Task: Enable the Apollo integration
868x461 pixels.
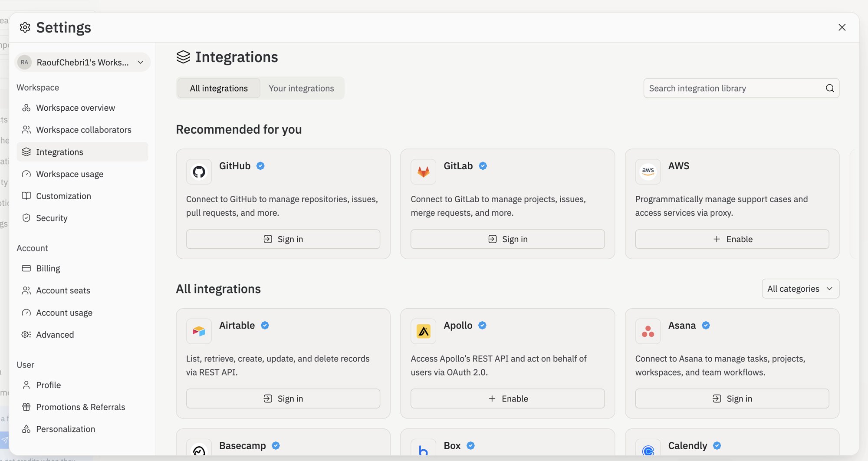Action: [x=508, y=398]
